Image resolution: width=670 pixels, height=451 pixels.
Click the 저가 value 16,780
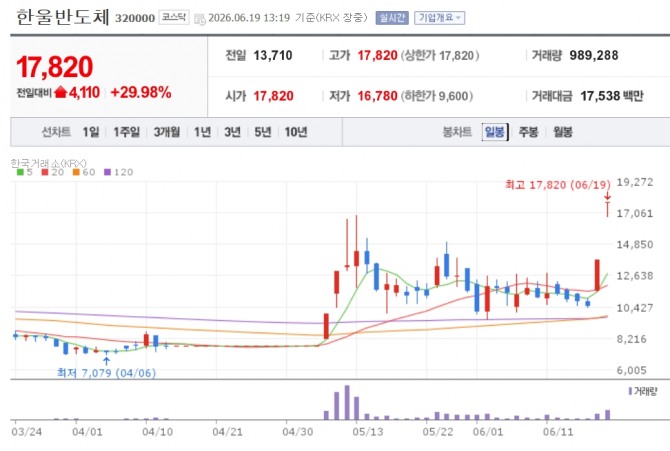tap(377, 96)
